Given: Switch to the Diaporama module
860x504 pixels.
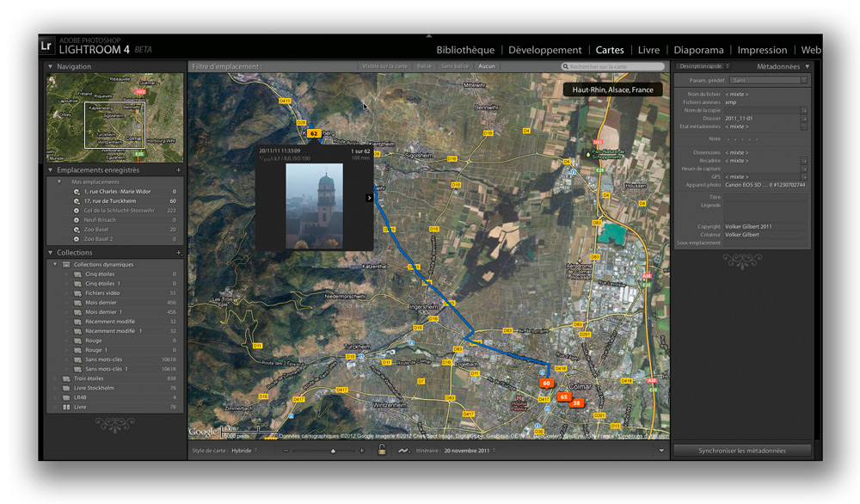Looking at the screenshot, I should pyautogui.click(x=698, y=50).
